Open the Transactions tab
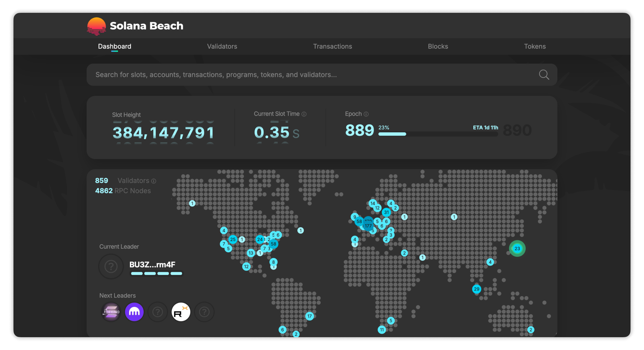 (x=332, y=46)
